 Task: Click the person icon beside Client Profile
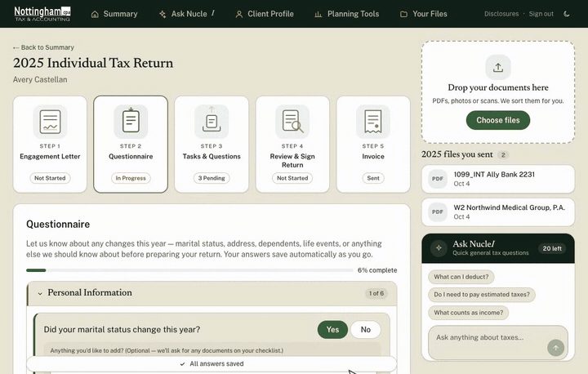238,14
